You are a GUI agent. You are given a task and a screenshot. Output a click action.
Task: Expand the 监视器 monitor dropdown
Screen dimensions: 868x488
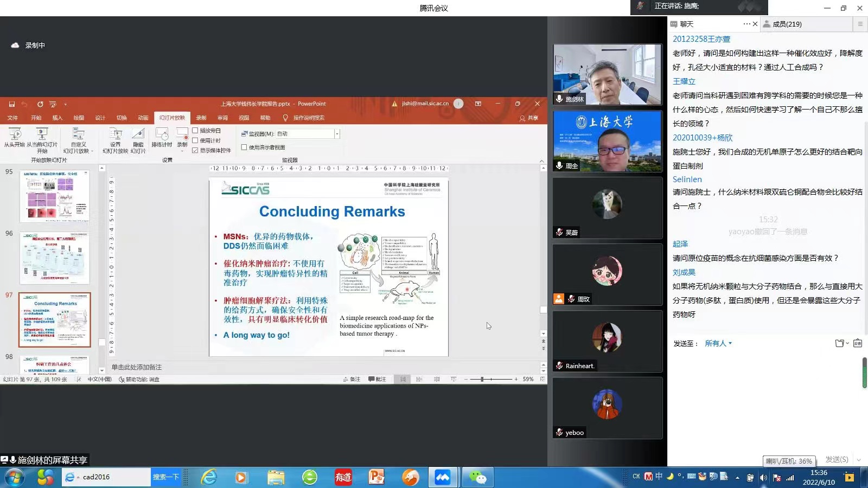(x=337, y=134)
